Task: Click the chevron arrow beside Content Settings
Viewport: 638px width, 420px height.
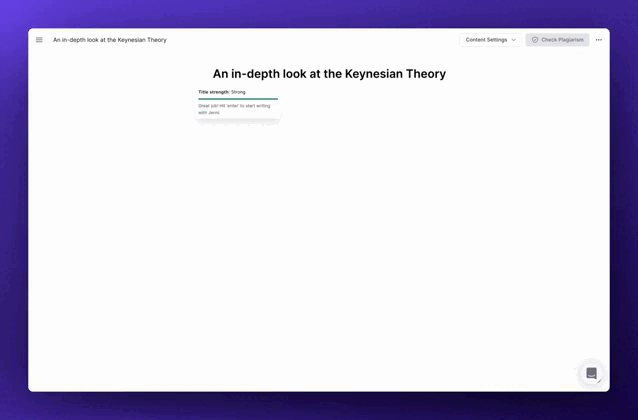Action: [514, 40]
